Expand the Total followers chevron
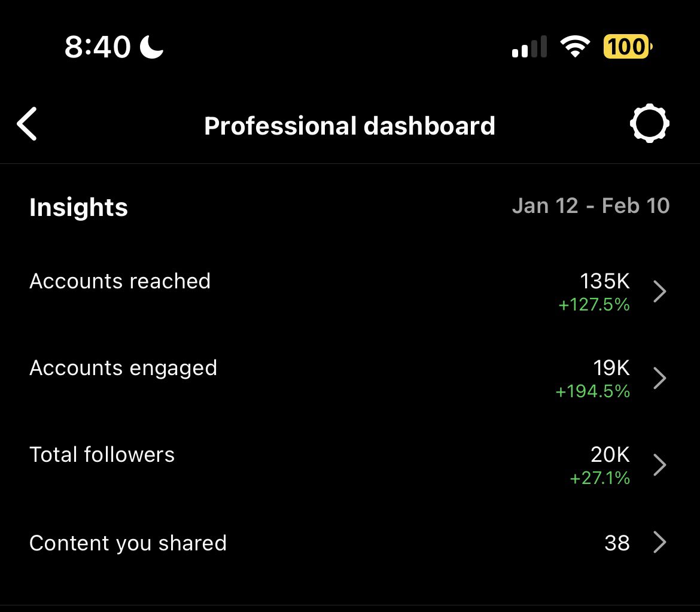 659,465
